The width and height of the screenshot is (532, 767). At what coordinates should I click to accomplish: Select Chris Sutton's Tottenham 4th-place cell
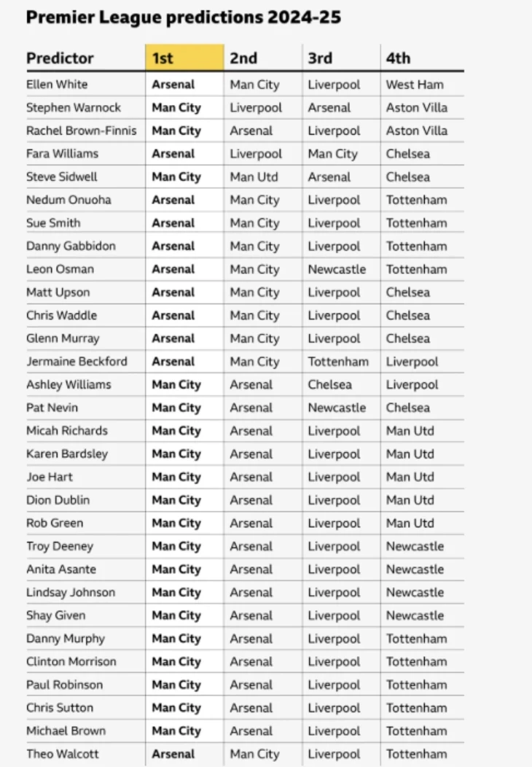tap(416, 708)
